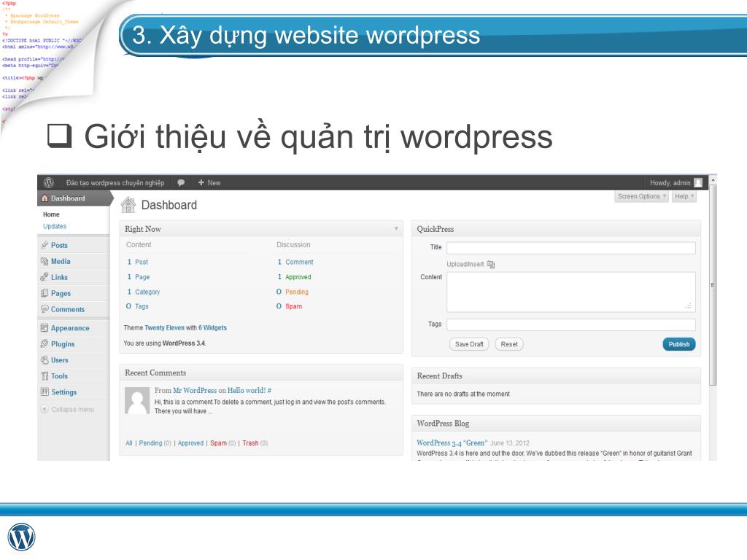Open the Comments menu item in sidebar

coord(68,309)
